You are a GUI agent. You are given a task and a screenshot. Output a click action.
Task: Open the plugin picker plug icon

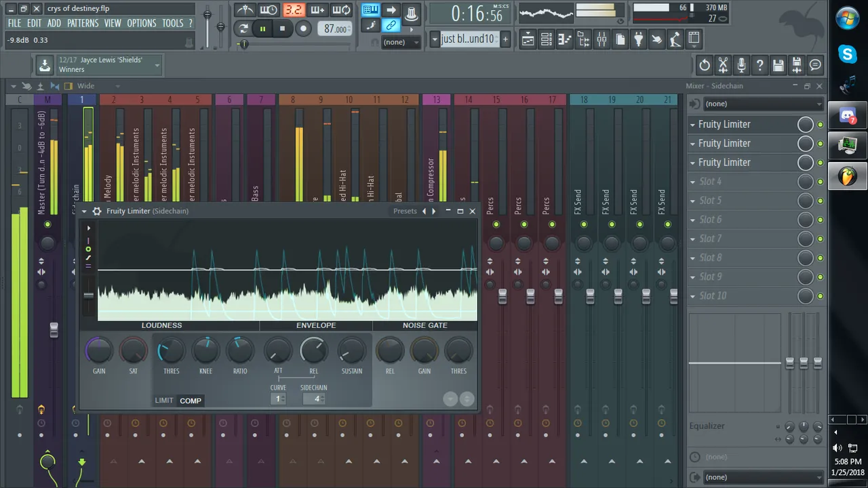(638, 39)
